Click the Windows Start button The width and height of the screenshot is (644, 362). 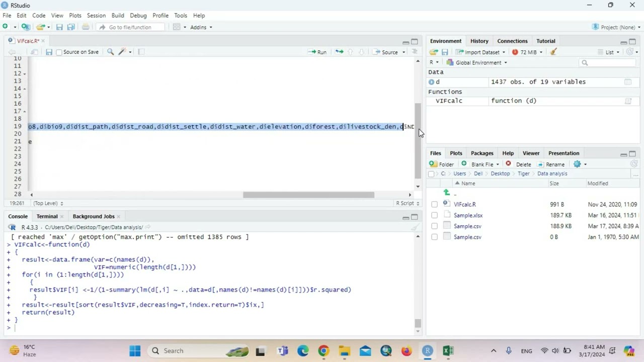135,351
